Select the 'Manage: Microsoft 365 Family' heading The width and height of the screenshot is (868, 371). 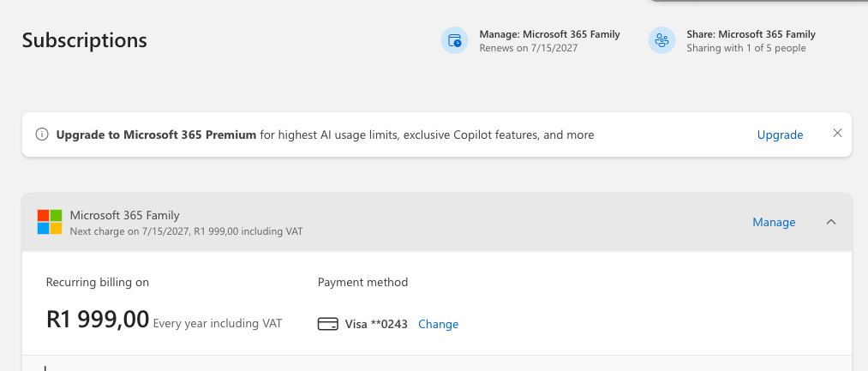(x=550, y=34)
